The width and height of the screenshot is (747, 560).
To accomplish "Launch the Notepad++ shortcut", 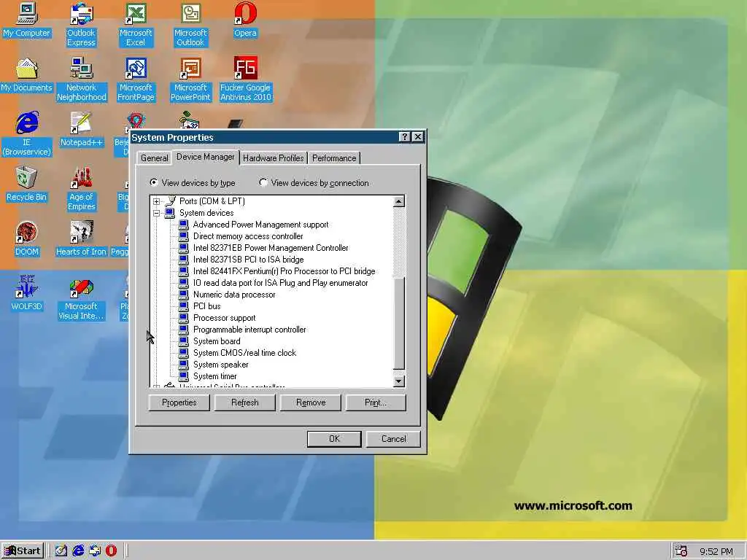I will click(81, 130).
